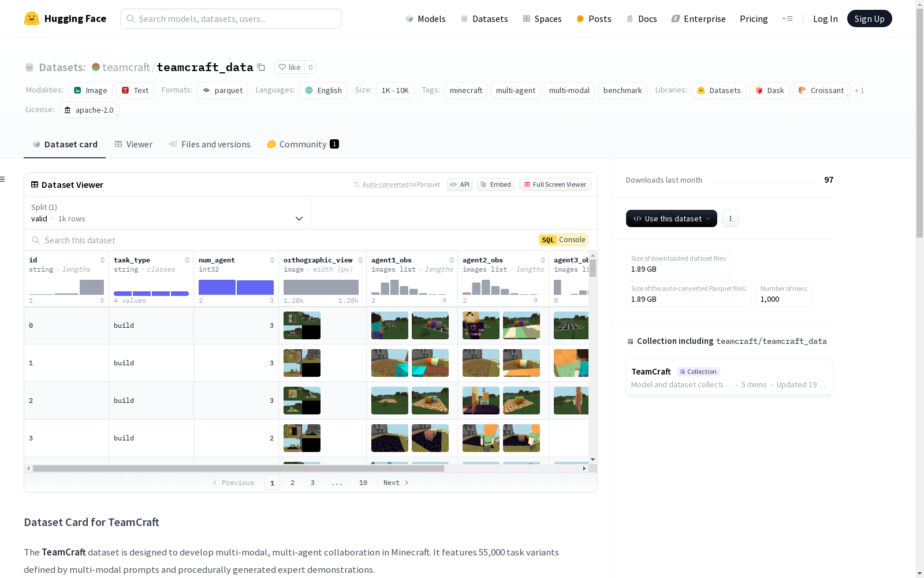
Task: Open the Files and versions tab
Action: click(x=210, y=144)
